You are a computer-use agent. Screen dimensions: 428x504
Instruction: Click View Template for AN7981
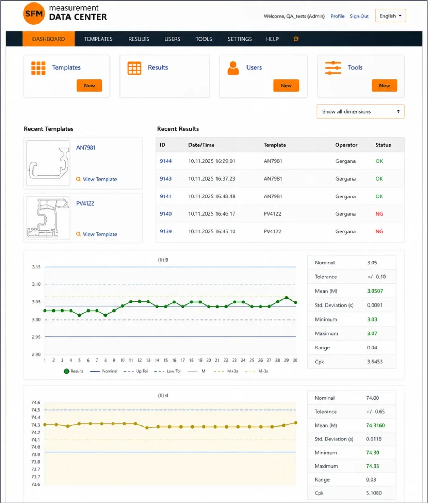tap(100, 179)
